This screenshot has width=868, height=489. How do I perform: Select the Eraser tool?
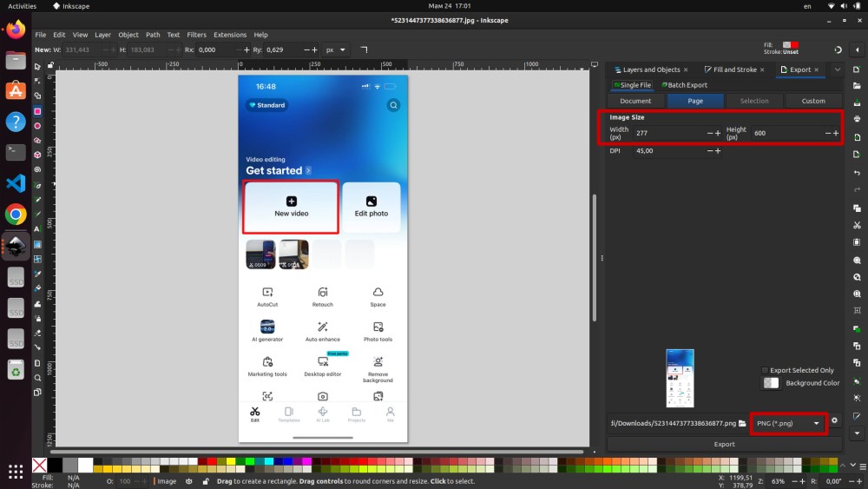coord(37,333)
